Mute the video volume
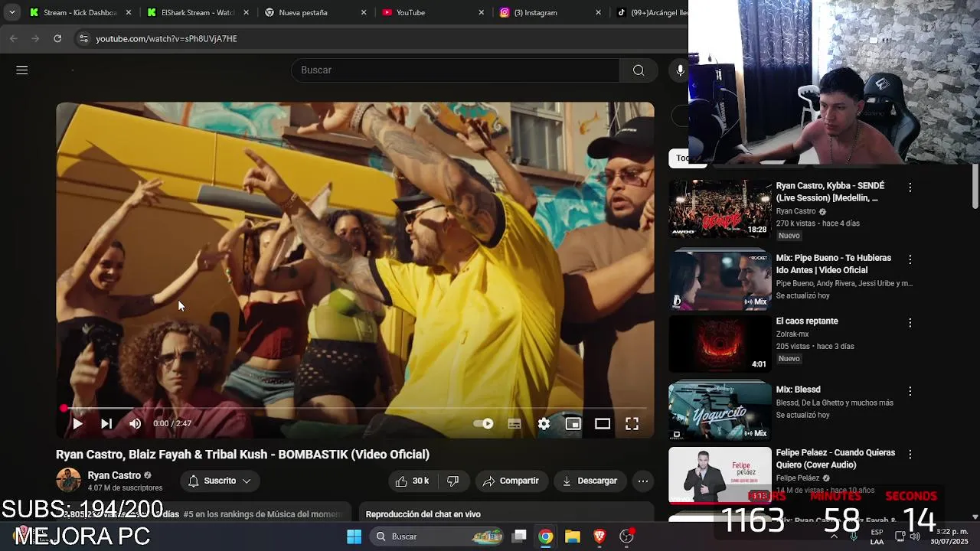Screen dimensions: 980x551 (x=136, y=423)
